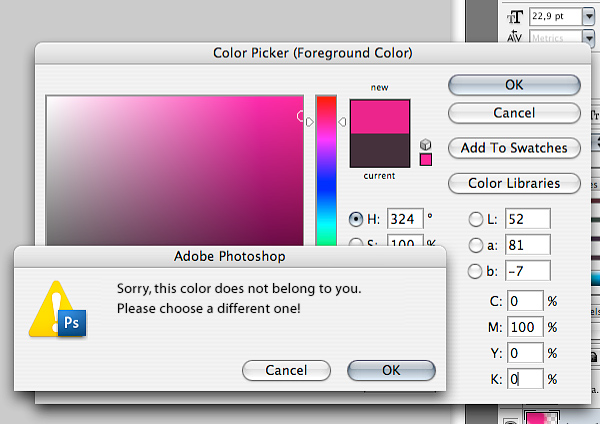Click the small web-safe pink color swatch
The image size is (600, 424).
pyautogui.click(x=426, y=159)
